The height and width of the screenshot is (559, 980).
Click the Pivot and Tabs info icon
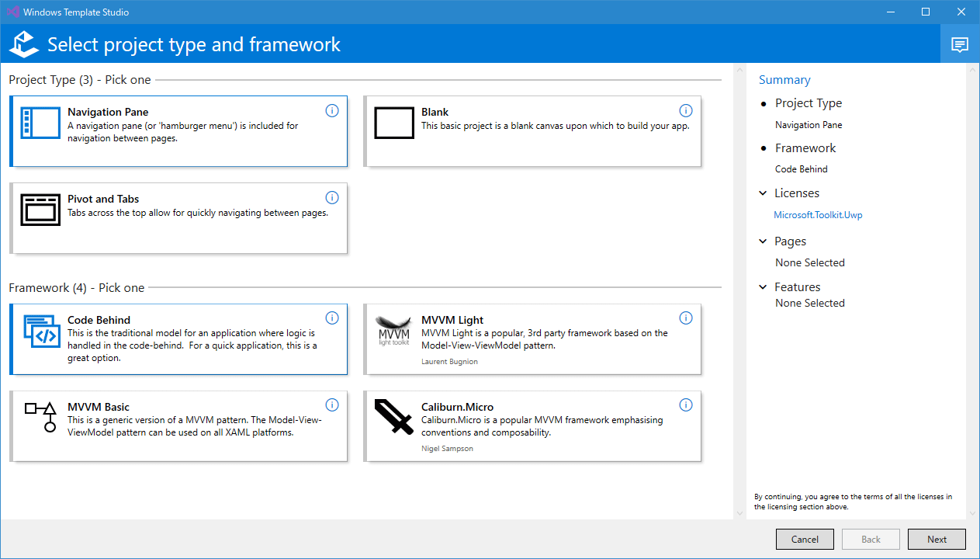click(332, 197)
